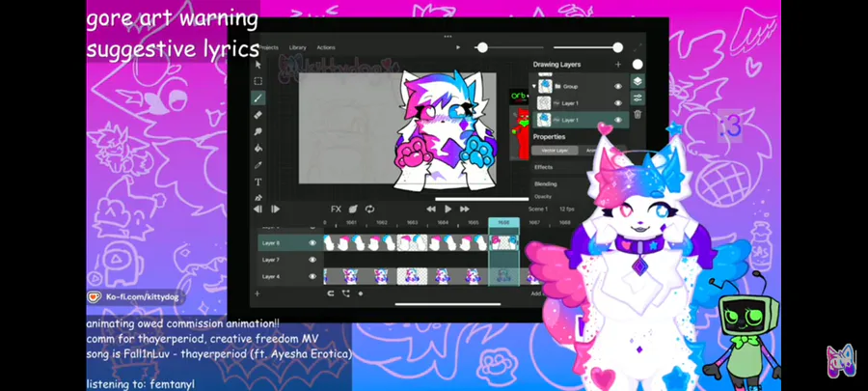Hide the unselected Layer 1
This screenshot has width=868, height=391.
(618, 103)
